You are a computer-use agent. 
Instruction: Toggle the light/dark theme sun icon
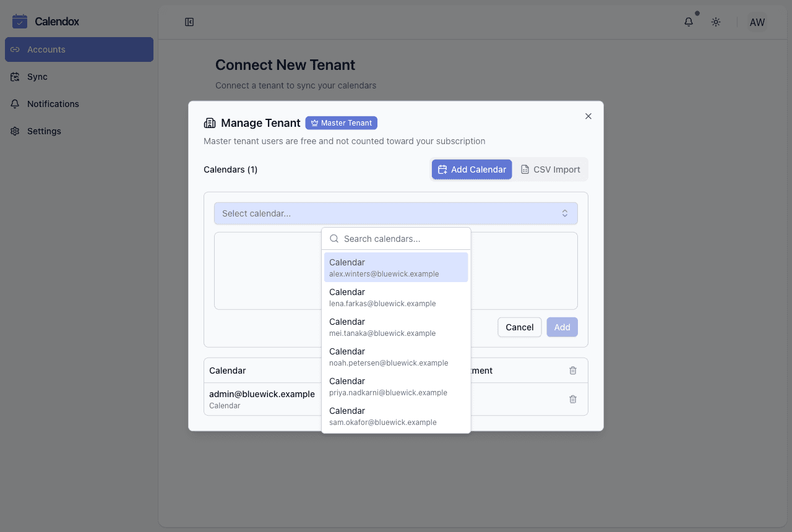(716, 22)
